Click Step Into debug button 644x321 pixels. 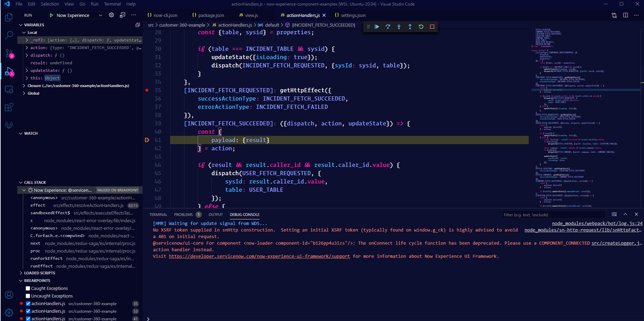[399, 27]
